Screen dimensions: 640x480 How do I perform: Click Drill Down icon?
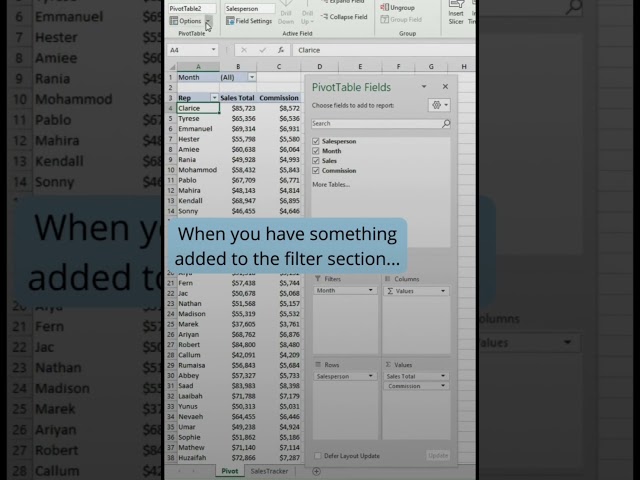tap(286, 13)
